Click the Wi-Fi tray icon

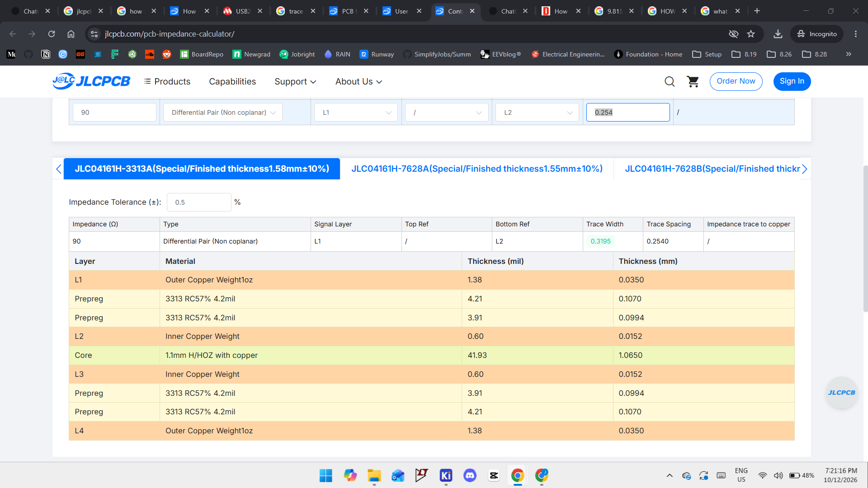762,475
